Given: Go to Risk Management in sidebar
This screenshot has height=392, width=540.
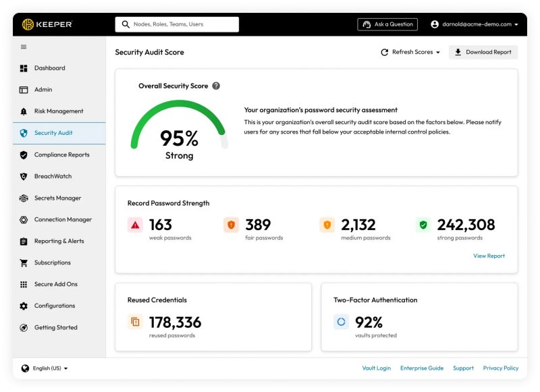Looking at the screenshot, I should (x=59, y=111).
